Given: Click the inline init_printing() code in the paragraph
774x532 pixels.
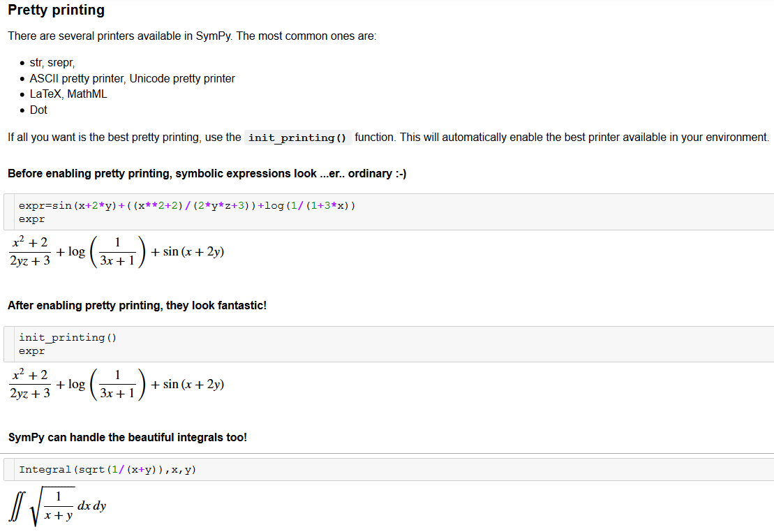Looking at the screenshot, I should coord(297,138).
